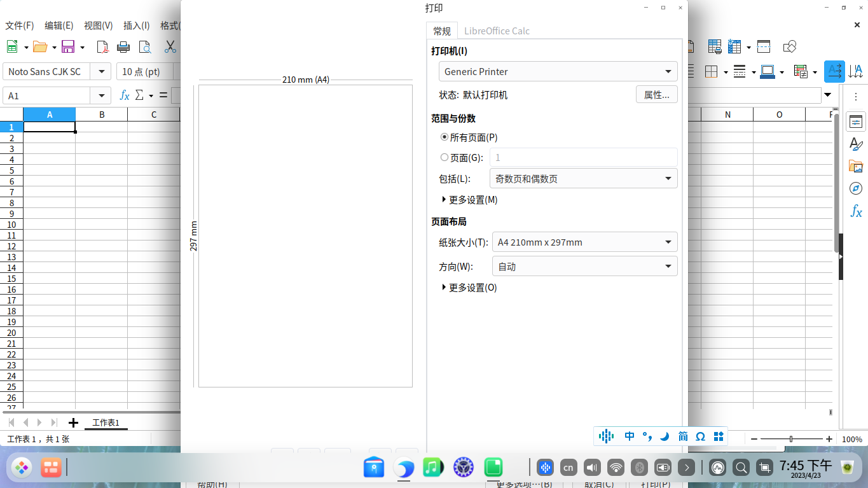Image resolution: width=868 pixels, height=488 pixels.
Task: Click the conditional formatting icon
Action: click(x=801, y=71)
